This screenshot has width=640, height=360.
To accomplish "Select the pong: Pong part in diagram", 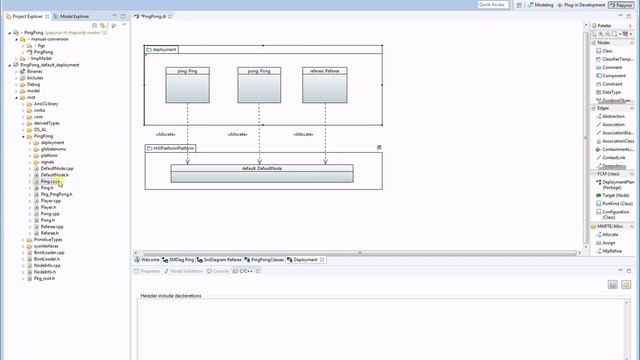I will [x=259, y=85].
